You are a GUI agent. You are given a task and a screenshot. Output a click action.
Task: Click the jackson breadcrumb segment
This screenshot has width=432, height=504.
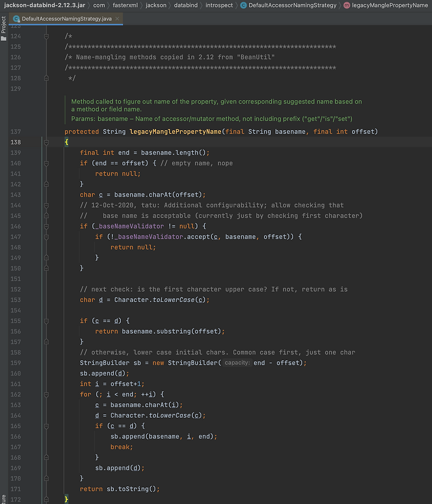[x=156, y=5]
